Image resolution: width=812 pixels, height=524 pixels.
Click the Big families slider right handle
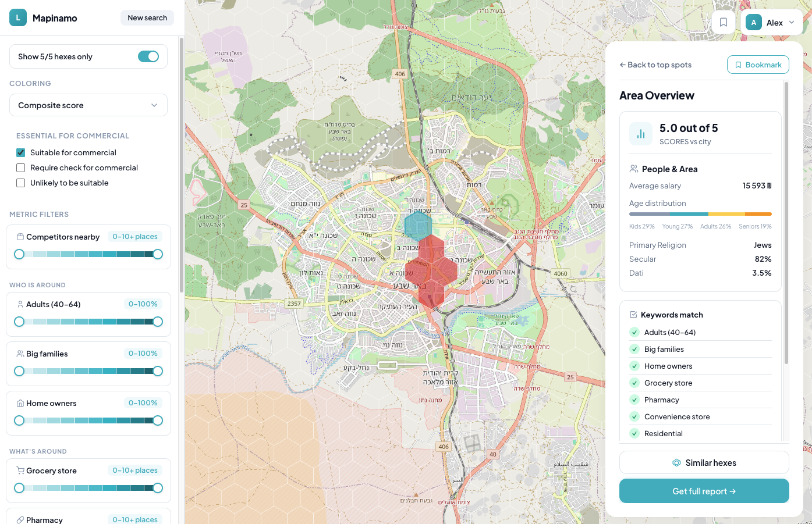pos(158,371)
